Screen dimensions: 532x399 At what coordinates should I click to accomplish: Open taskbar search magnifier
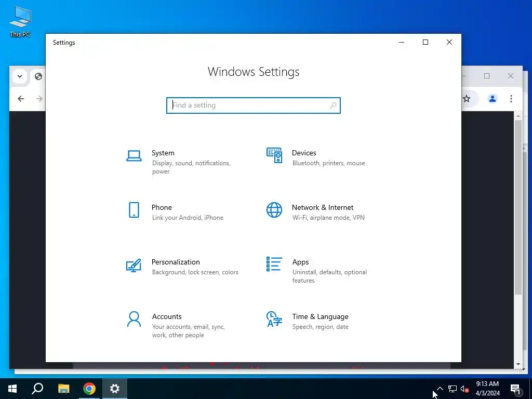(x=37, y=389)
